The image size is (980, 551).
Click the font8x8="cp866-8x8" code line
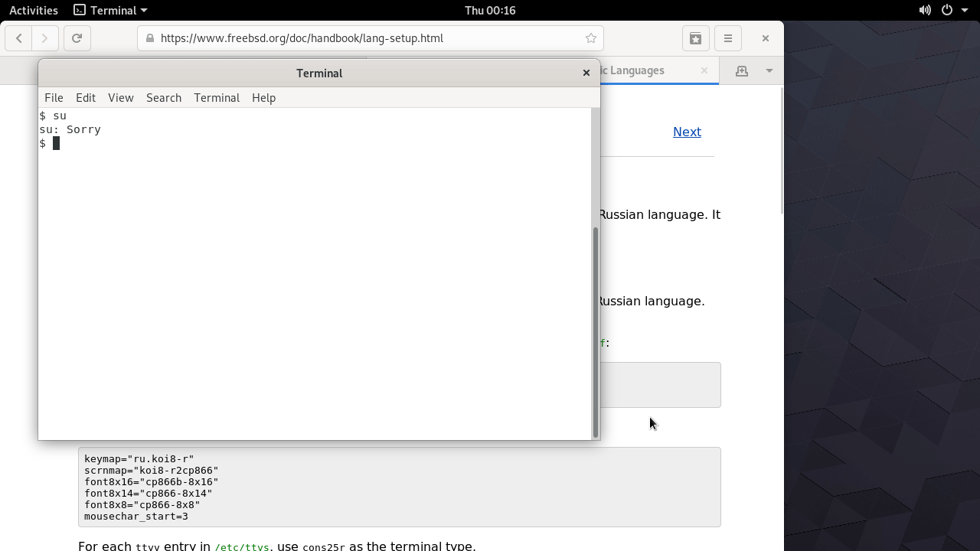(x=142, y=505)
